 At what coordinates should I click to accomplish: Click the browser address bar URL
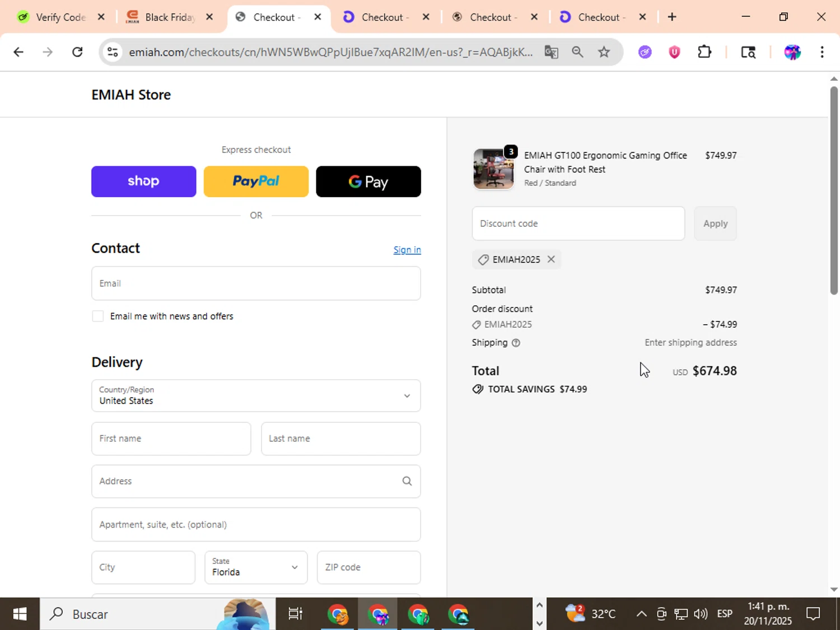330,52
